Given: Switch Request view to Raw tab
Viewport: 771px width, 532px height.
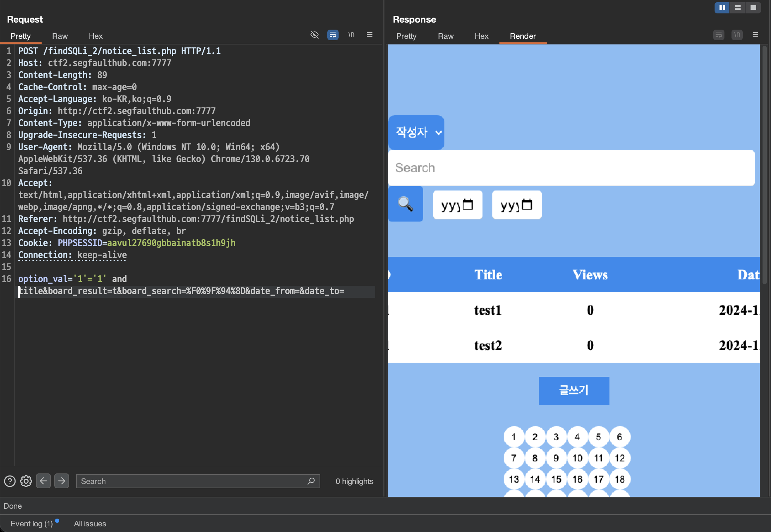Looking at the screenshot, I should [60, 36].
